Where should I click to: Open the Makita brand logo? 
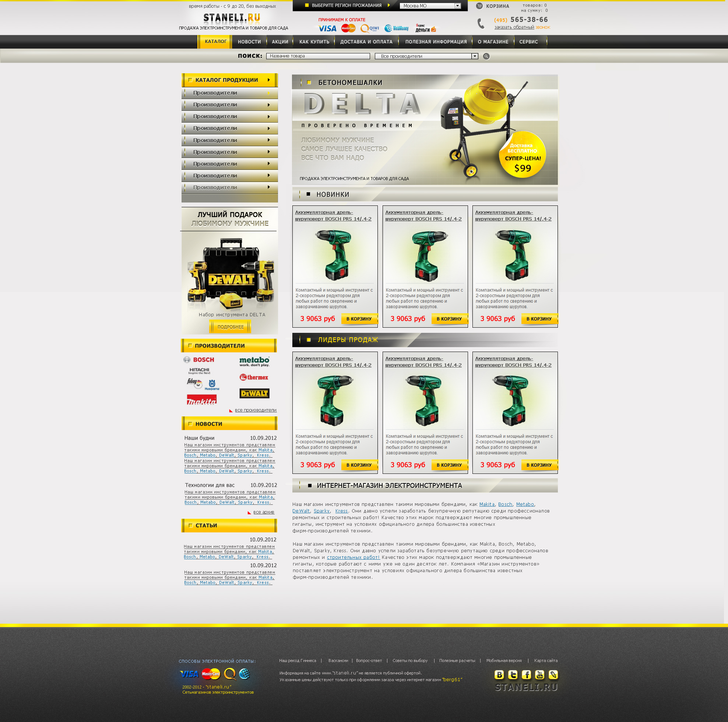click(201, 399)
